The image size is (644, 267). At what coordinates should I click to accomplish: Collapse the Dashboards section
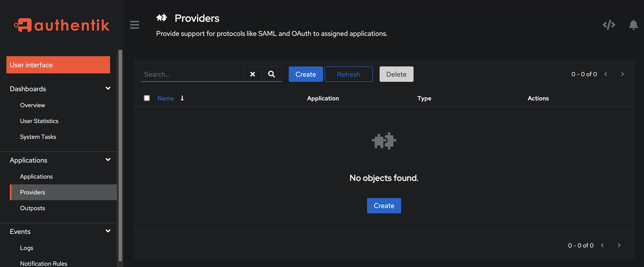[x=108, y=88]
